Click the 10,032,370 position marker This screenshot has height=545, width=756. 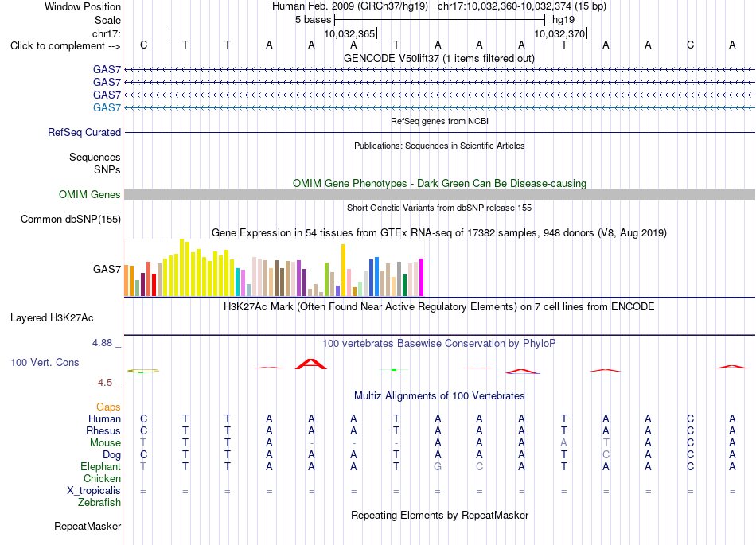tap(561, 33)
